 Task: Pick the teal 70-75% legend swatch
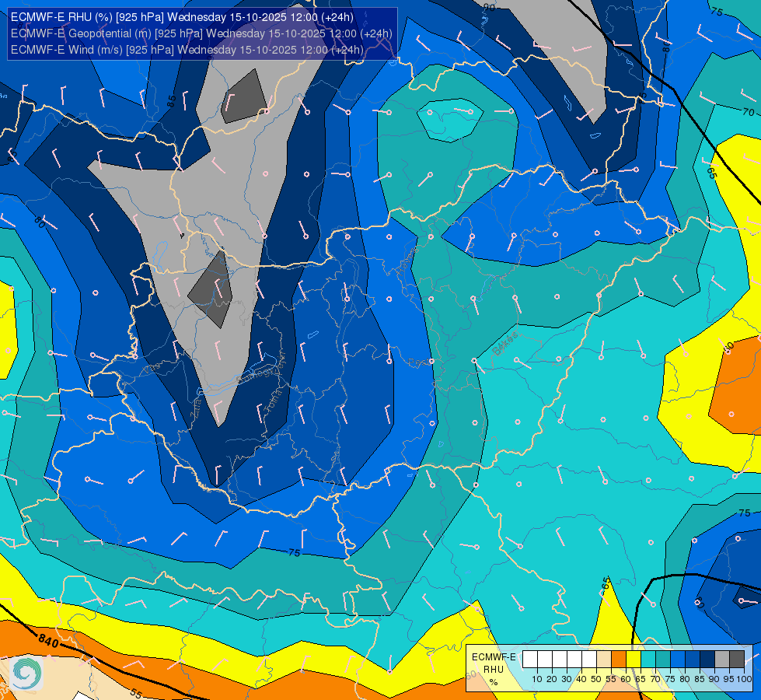click(663, 660)
